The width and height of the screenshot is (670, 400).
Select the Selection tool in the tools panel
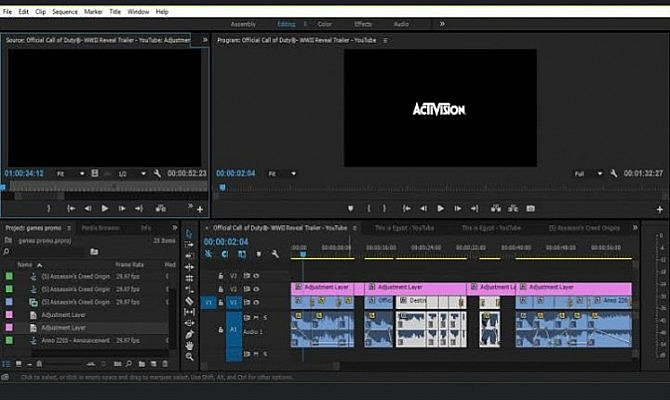[x=189, y=233]
